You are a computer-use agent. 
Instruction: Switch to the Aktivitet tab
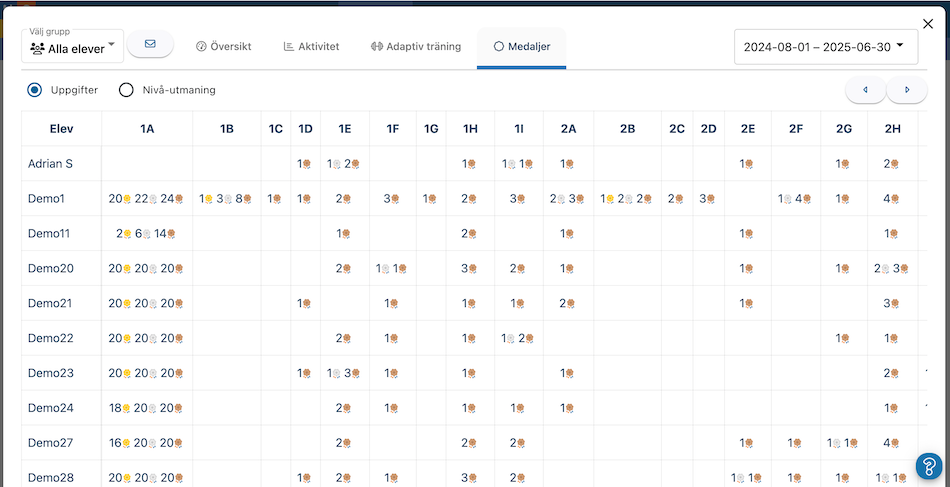click(311, 47)
